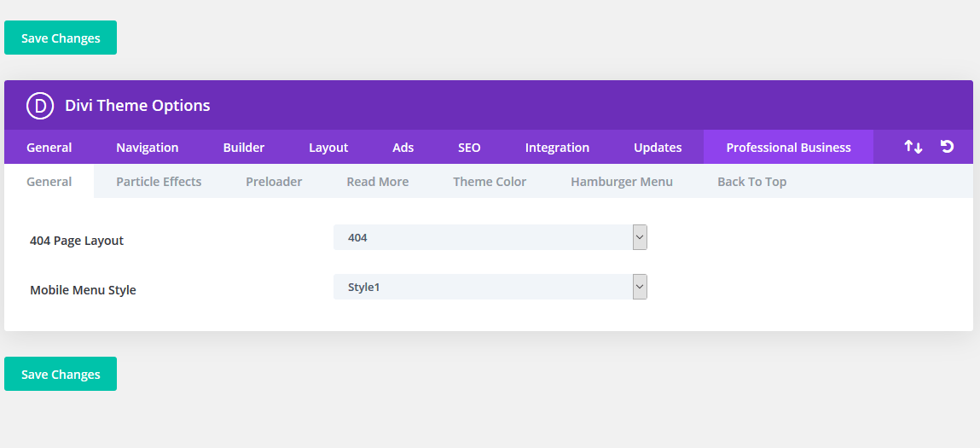Click the Divi circular D logo
Image resolution: width=980 pixels, height=448 pixels.
point(40,106)
